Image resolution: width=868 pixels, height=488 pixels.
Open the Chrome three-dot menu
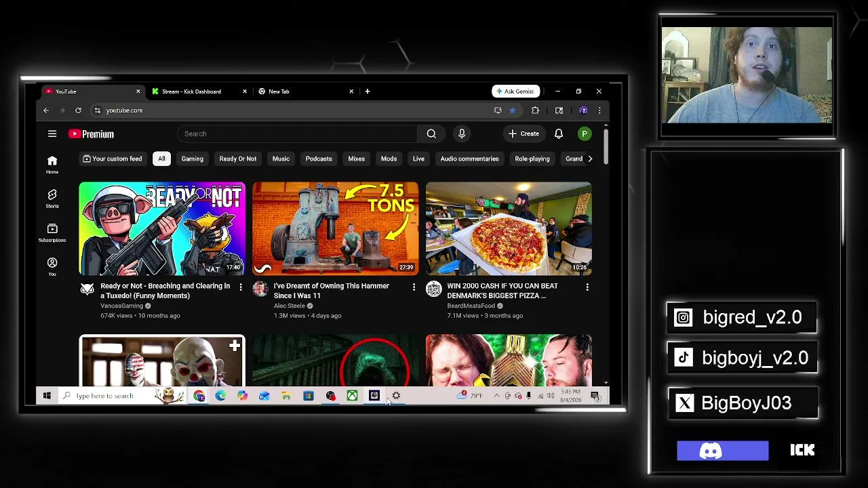coord(599,110)
